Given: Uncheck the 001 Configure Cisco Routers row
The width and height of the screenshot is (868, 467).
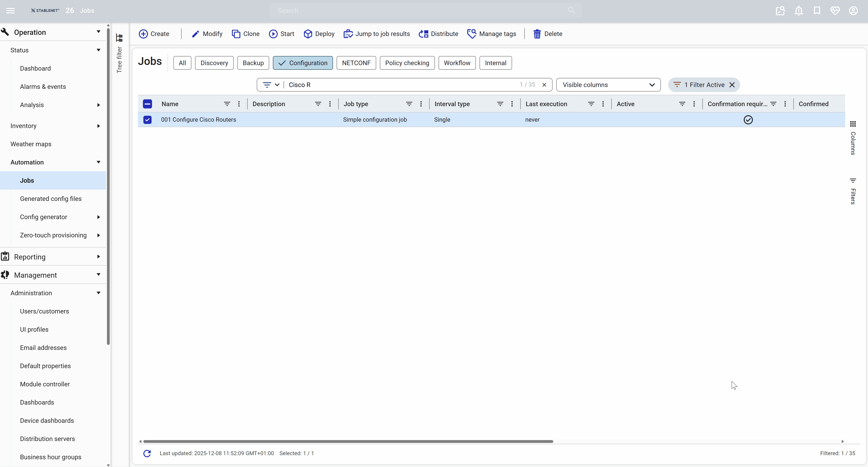Looking at the screenshot, I should 147,120.
